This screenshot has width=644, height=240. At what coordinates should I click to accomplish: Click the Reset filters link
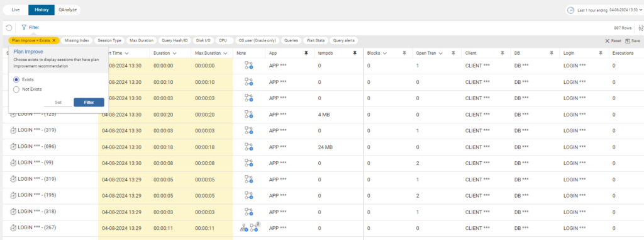coord(613,41)
